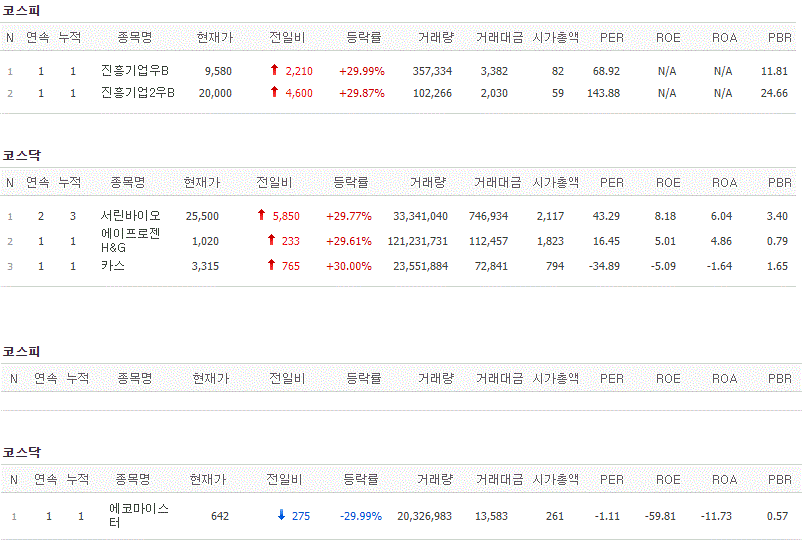802x558 pixels.
Task: Click volume value 20,326,983
Action: [425, 516]
